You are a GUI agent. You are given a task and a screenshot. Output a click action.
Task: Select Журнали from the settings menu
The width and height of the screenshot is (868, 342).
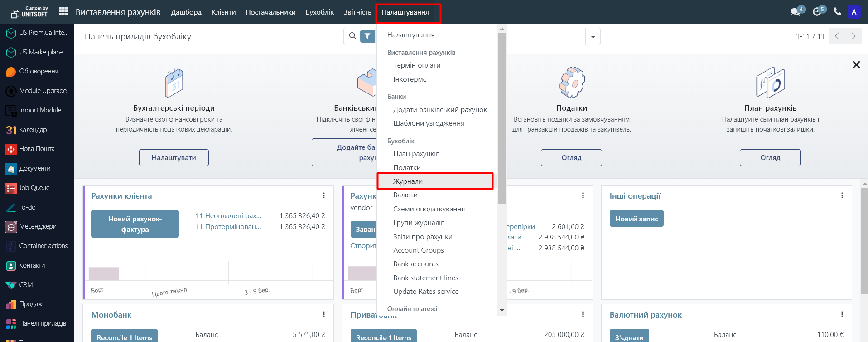click(408, 181)
